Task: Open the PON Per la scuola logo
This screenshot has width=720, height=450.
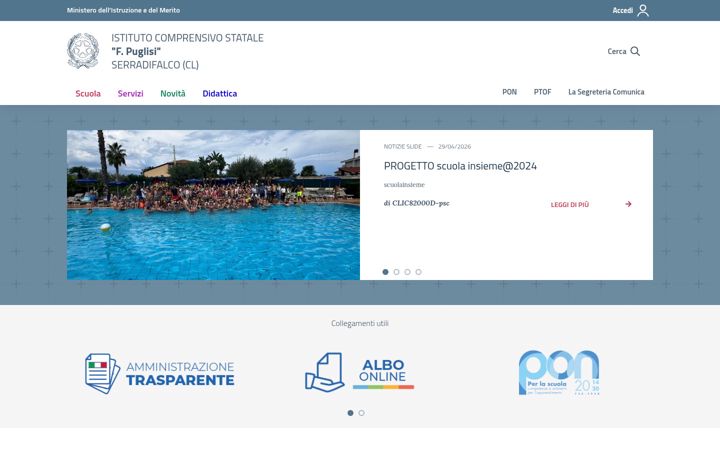Action: 559,372
